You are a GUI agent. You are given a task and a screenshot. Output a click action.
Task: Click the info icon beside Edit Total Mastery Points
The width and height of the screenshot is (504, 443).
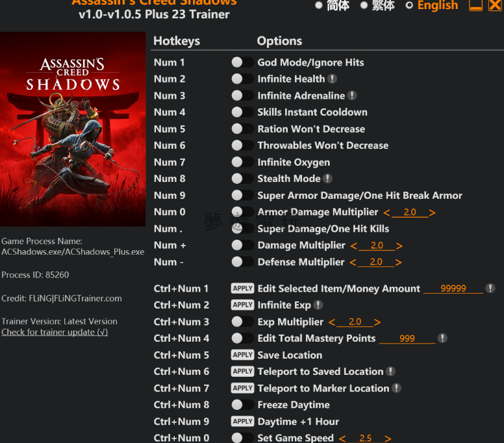442,338
